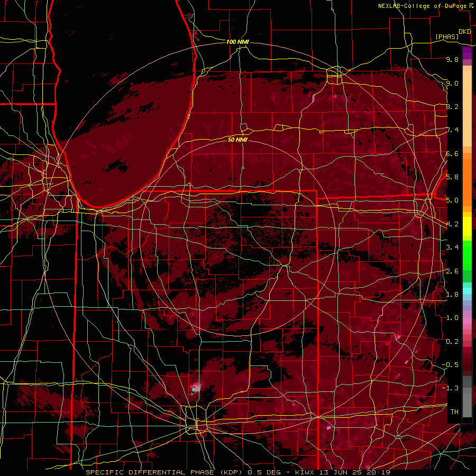The width and height of the screenshot is (476, 476).
Task: Click the [PHAS] units label
Action: (447, 37)
